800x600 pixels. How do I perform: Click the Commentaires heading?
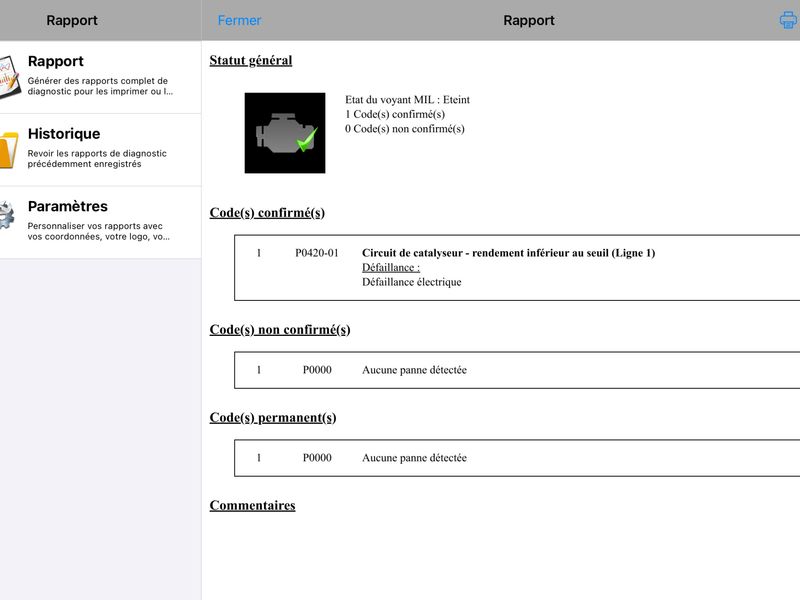(252, 505)
